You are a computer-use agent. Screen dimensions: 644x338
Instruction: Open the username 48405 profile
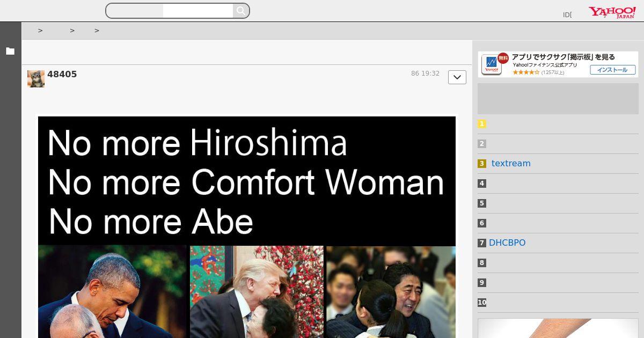62,75
